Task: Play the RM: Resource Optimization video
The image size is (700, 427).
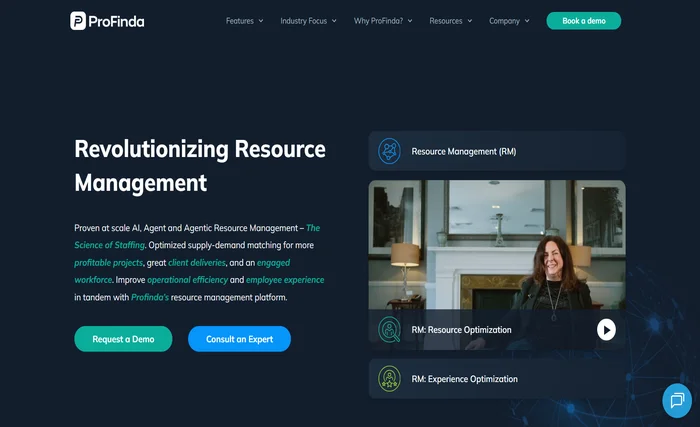Action: [606, 330]
